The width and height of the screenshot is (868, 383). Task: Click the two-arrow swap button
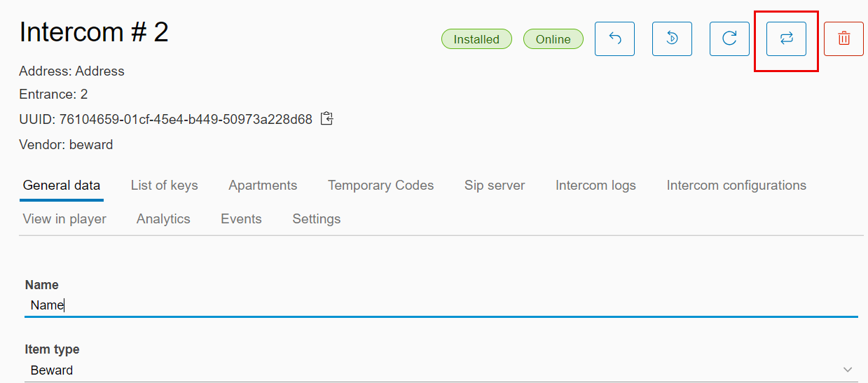point(786,39)
